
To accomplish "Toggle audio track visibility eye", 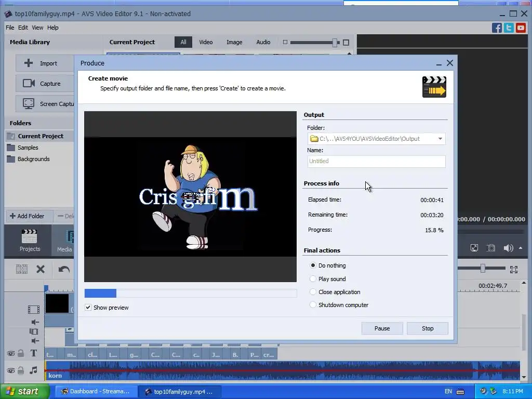I will coord(10,370).
